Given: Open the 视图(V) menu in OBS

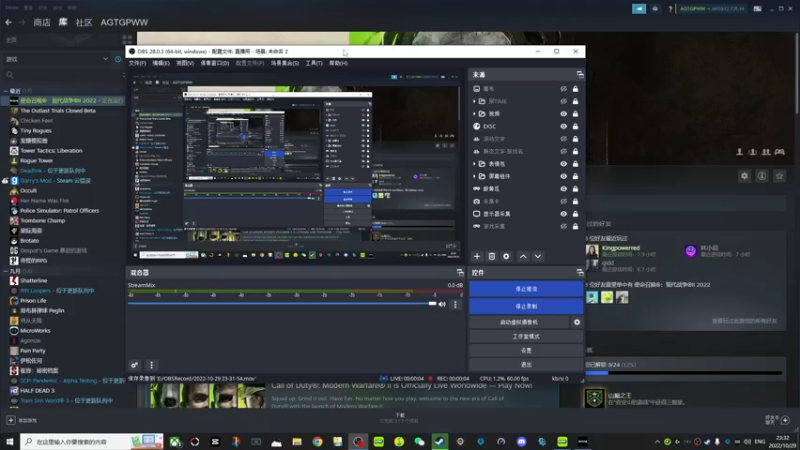Looking at the screenshot, I should 185,63.
